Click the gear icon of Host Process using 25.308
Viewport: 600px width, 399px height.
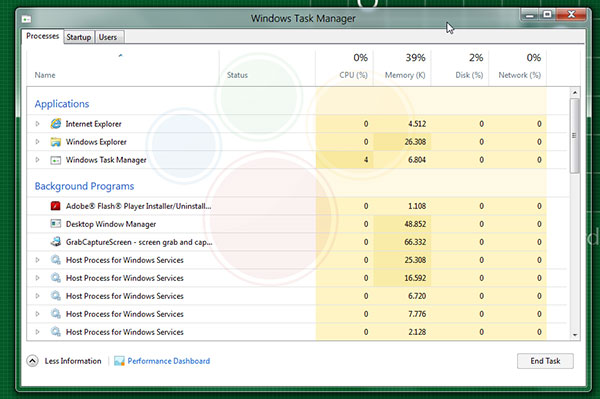pyautogui.click(x=55, y=260)
